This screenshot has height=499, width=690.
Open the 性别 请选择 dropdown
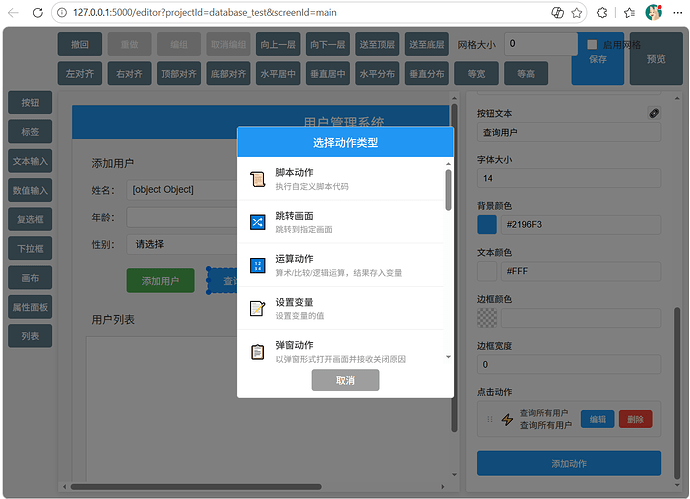[x=183, y=244]
